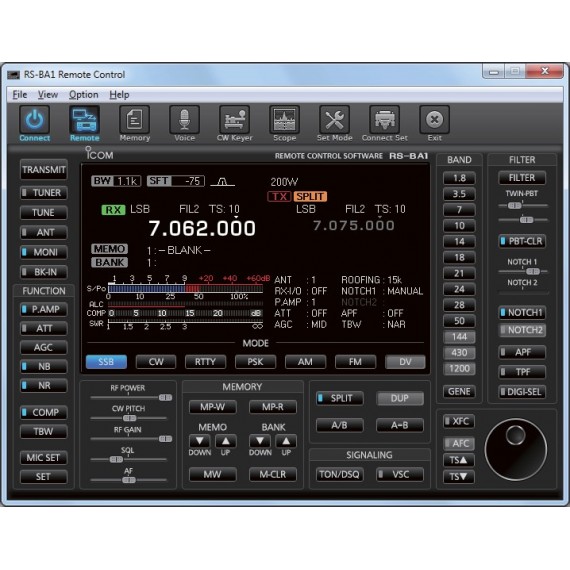Click the GENE general coverage button
Viewport: 570px width, 570px height.
(x=459, y=392)
